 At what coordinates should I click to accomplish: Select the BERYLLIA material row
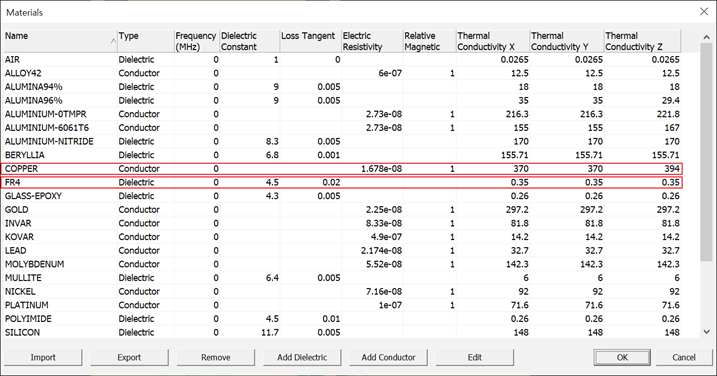tap(343, 155)
